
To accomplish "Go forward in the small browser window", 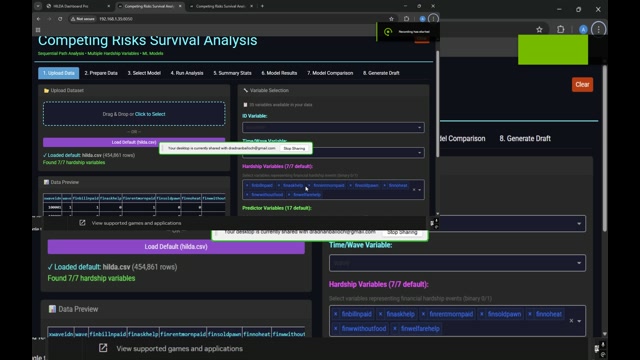I will (x=49, y=19).
